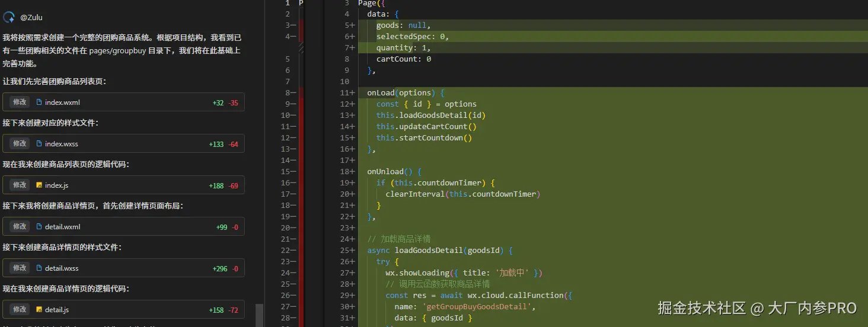Click the 修改 button on the index.wxml card
This screenshot has width=868, height=327.
(x=20, y=102)
